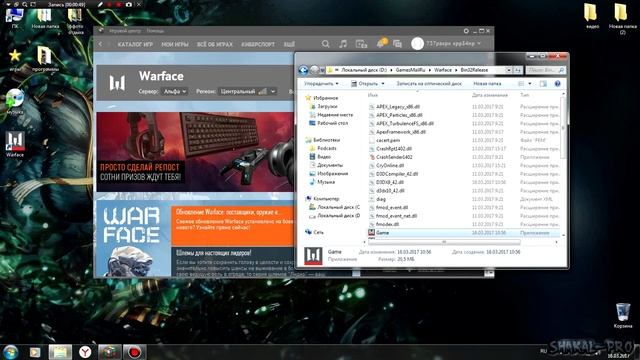The width and height of the screenshot is (640, 360).
Task: Select the Корзина recycle bin icon
Action: pyautogui.click(x=622, y=315)
